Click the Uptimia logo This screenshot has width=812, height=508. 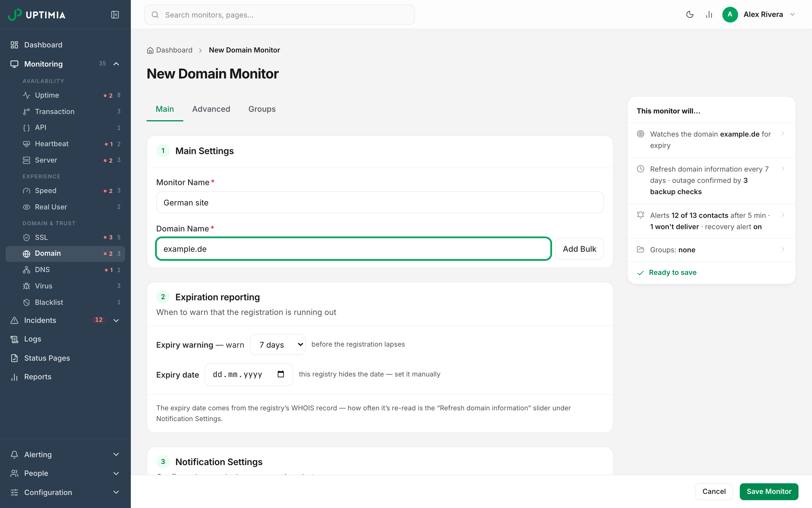click(x=37, y=15)
